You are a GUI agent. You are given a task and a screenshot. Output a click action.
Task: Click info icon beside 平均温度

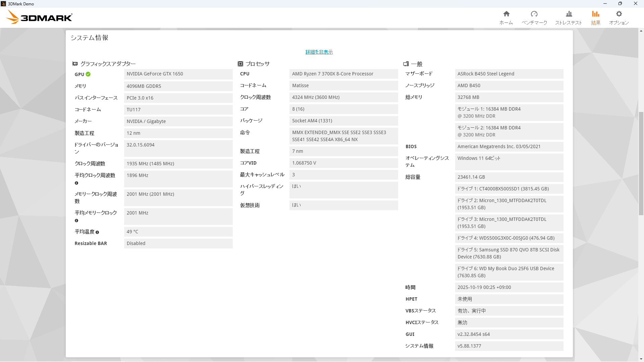coord(97,232)
